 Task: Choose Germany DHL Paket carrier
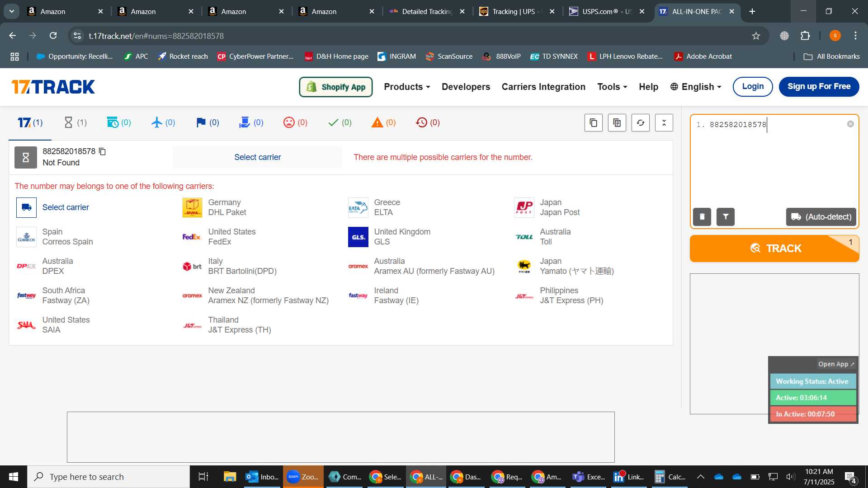[214, 207]
